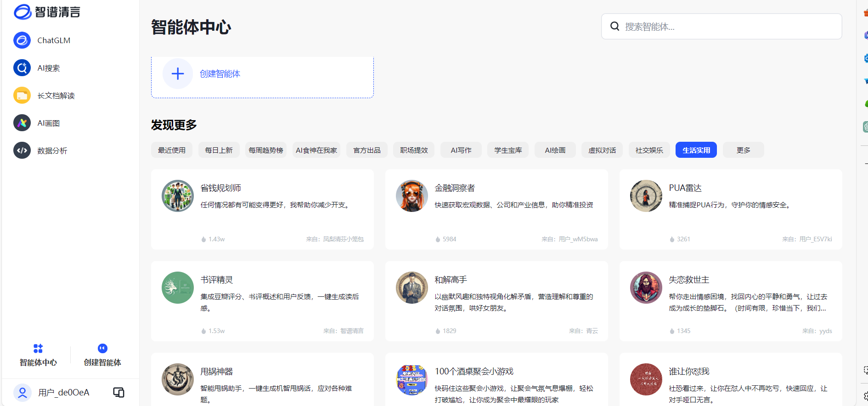This screenshot has height=406, width=868.
Task: Expand the 更多 categories dropdown
Action: click(x=744, y=150)
